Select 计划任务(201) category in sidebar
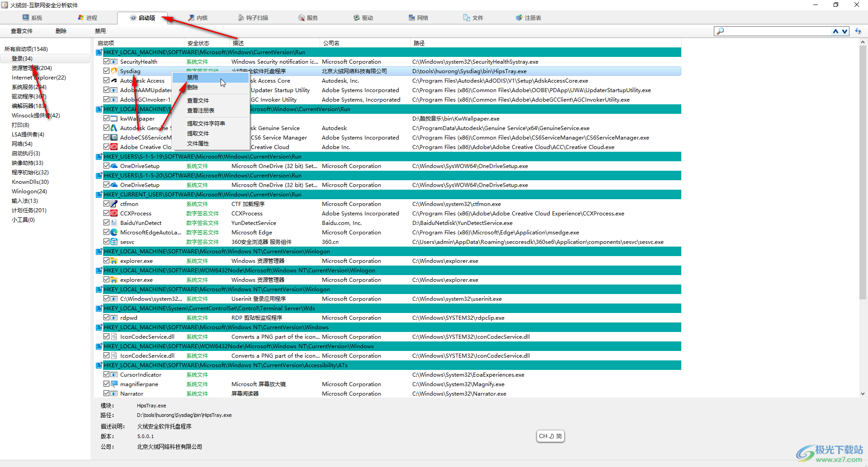 (29, 210)
